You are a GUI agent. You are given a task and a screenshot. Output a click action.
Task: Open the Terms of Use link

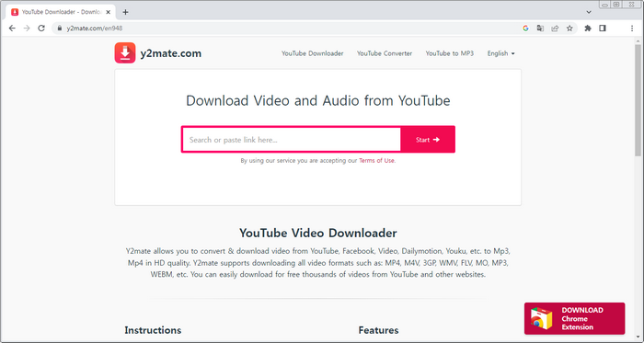pos(376,161)
